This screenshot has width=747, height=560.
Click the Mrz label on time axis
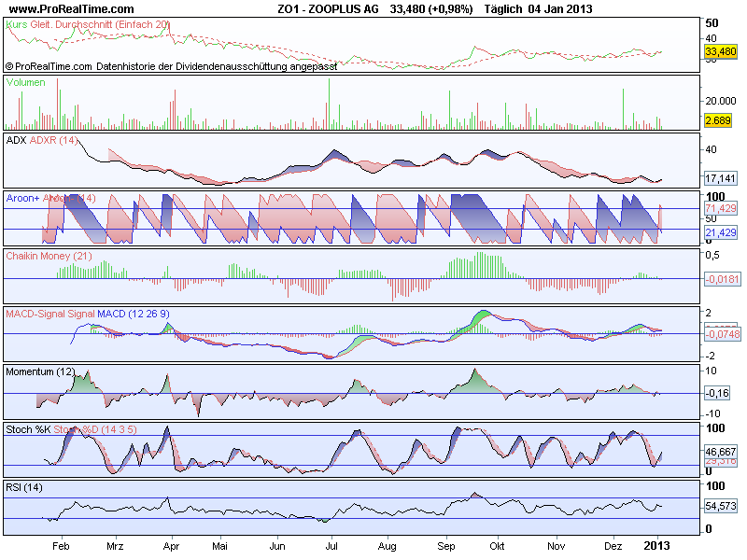coord(115,546)
